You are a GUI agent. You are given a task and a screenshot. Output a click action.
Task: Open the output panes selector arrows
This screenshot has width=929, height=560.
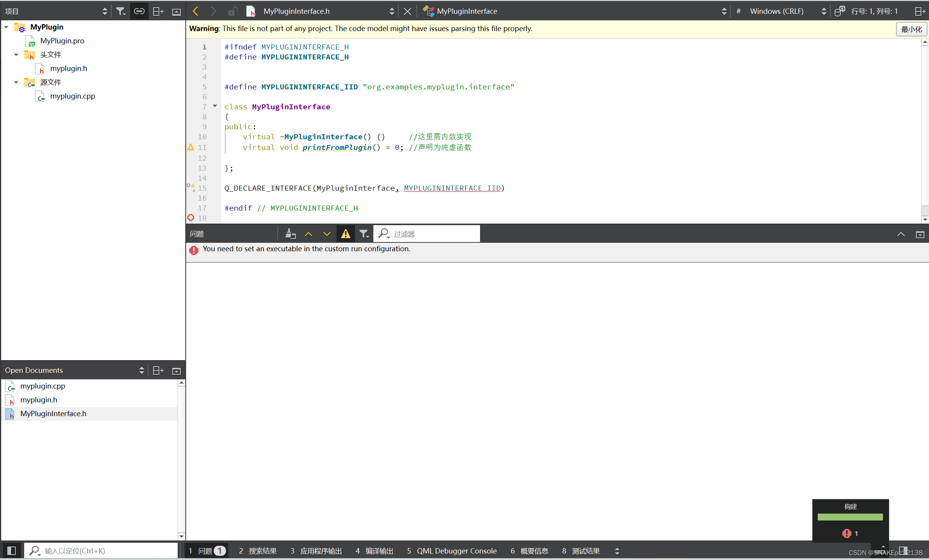coord(617,551)
